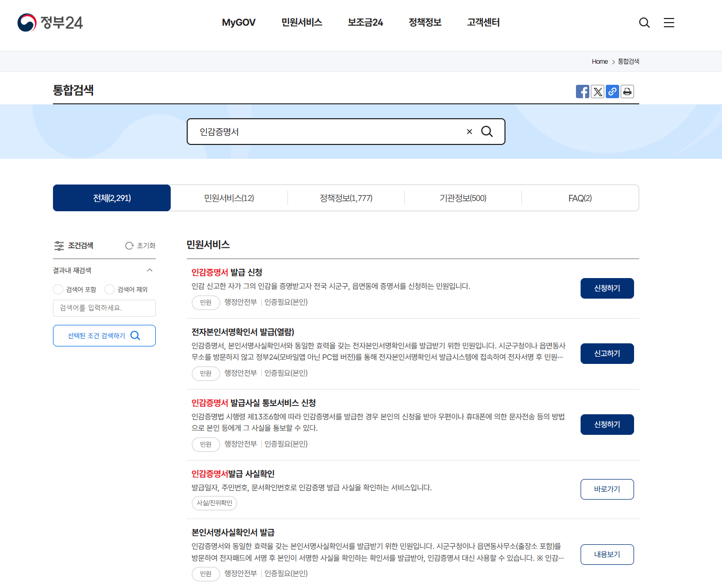Screen dimensions: 722x588
Task: Click 신청하기 for 인감증명서 발급 신청
Action: [607, 288]
